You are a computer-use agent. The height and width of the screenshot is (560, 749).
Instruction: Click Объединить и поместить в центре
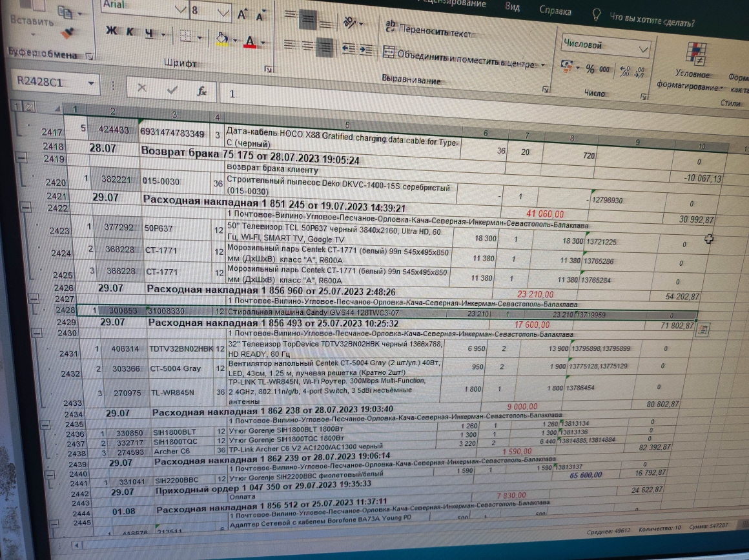coord(458,59)
